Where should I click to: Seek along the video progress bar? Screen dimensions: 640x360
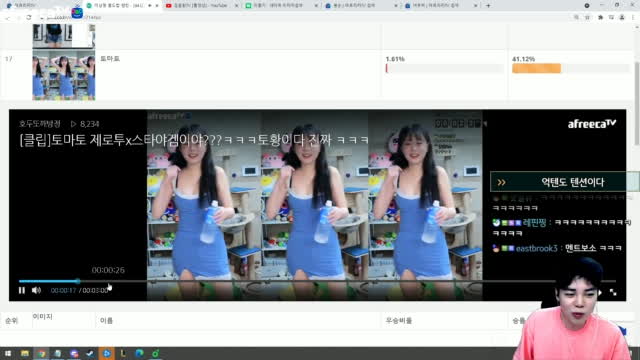(317, 281)
